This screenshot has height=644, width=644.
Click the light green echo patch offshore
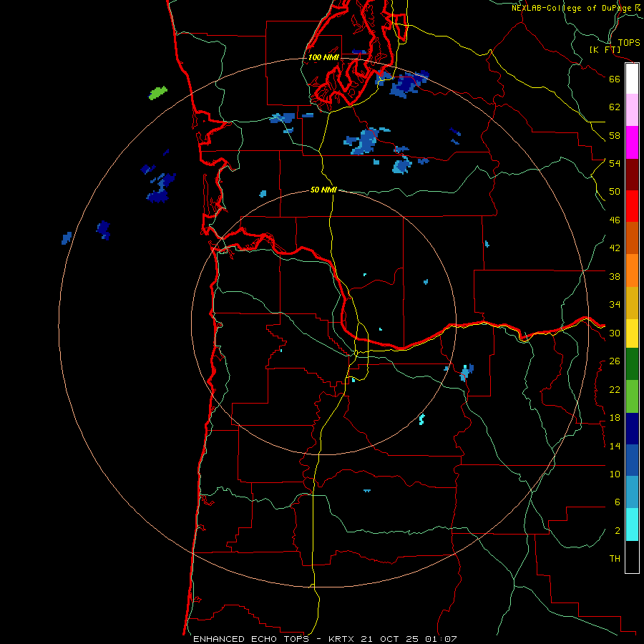coord(157,93)
